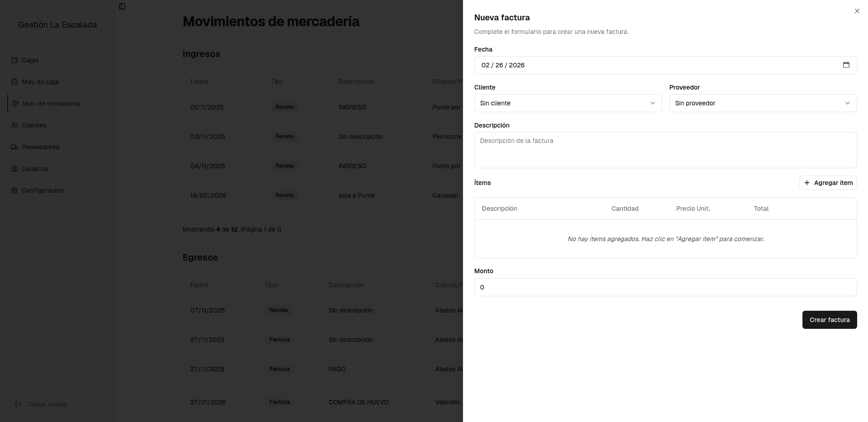The width and height of the screenshot is (868, 422).
Task: Open Mov. de caja via the clipboard icon
Action: tap(14, 82)
